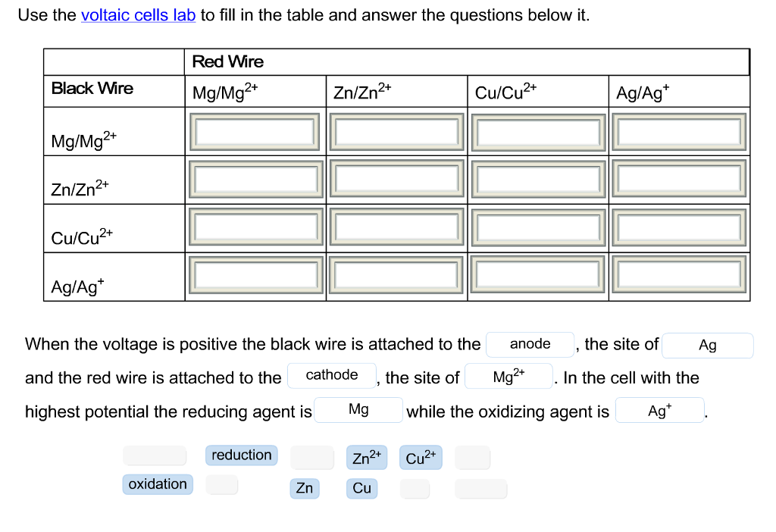Viewport: 776px width, 532px height.
Task: Click the Ag/Ag⁺ cell in the bottom row
Action: point(678,274)
